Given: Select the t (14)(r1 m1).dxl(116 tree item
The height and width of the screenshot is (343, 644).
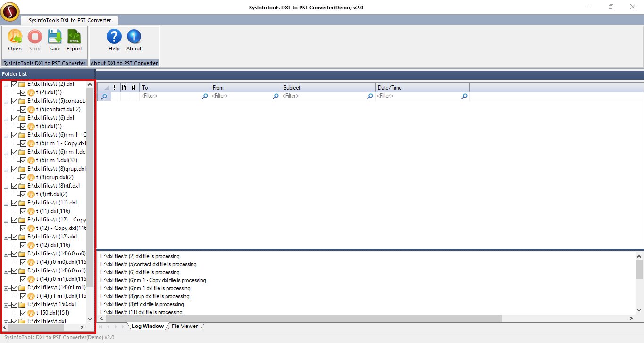Looking at the screenshot, I should tap(61, 296).
